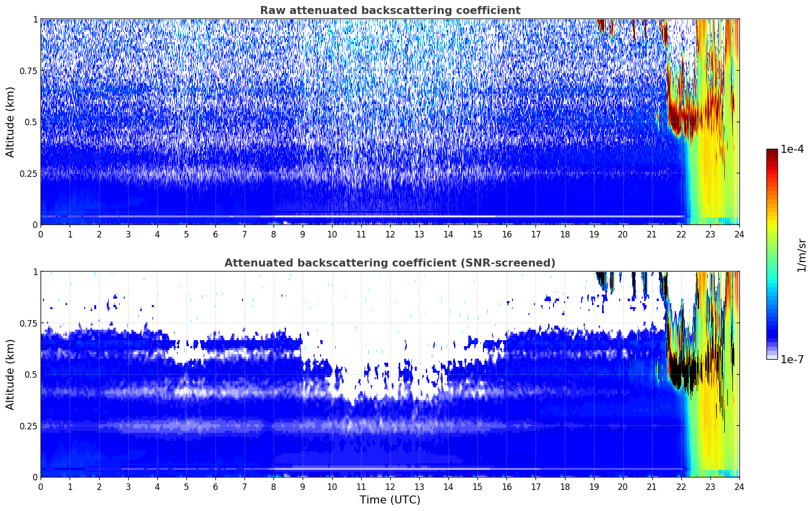
Task: Click the 0.25 altitude tick on bottom plot
Action: pos(29,426)
